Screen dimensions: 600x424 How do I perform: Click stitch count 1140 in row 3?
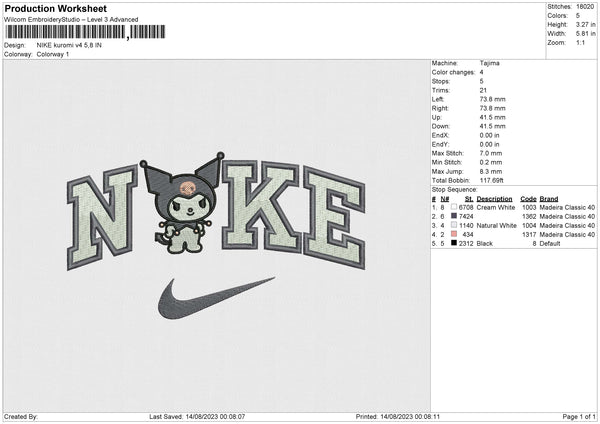pyautogui.click(x=466, y=226)
